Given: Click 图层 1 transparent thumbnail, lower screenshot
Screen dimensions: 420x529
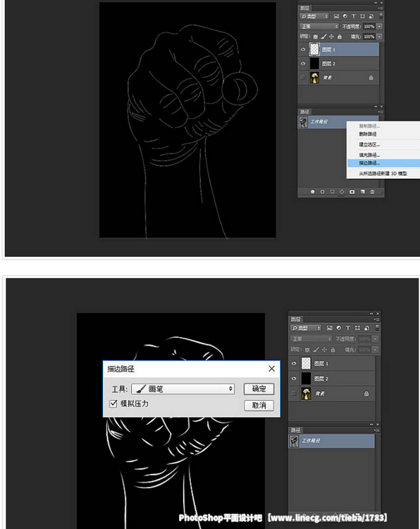Looking at the screenshot, I should [x=306, y=363].
